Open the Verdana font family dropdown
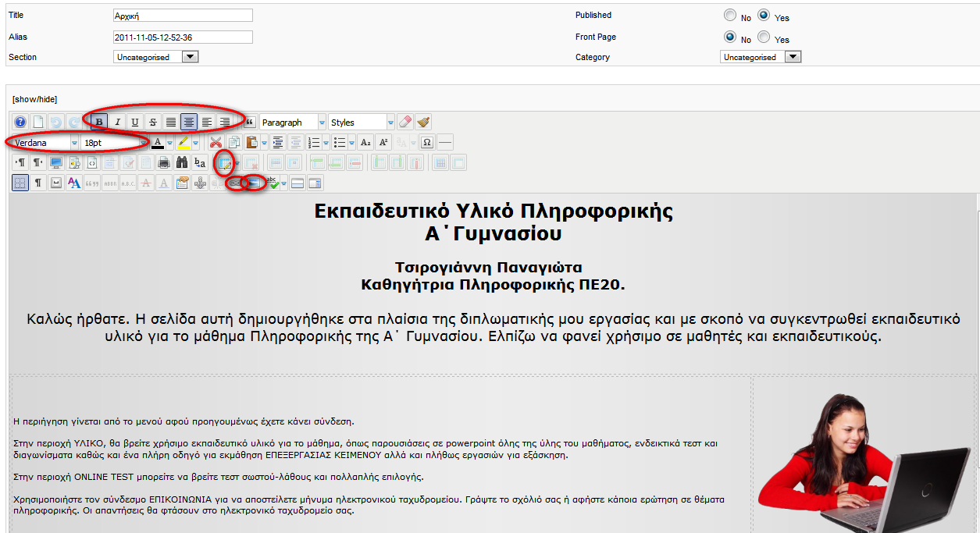The height and width of the screenshot is (533, 980). pyautogui.click(x=45, y=143)
